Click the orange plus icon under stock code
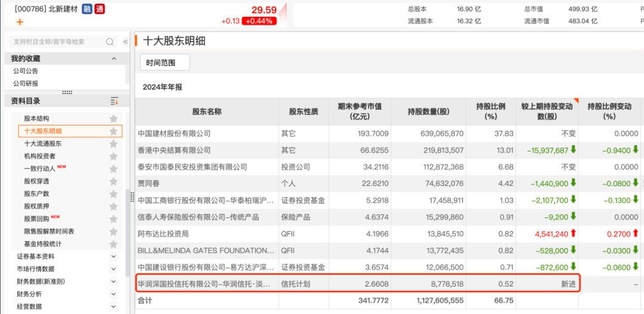Image resolution: width=644 pixels, height=314 pixels. [20, 22]
